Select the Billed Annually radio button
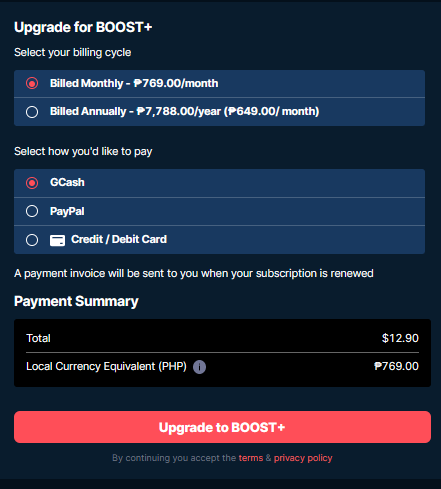This screenshot has width=441, height=489. (x=32, y=112)
